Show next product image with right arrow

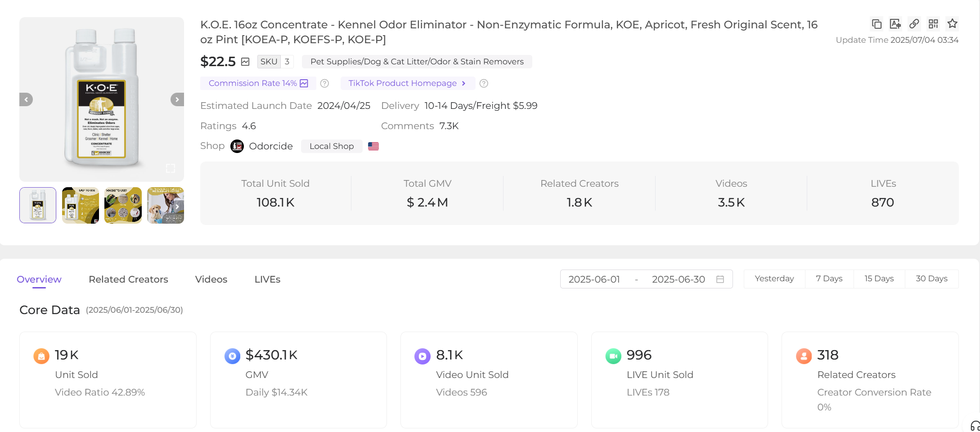177,99
